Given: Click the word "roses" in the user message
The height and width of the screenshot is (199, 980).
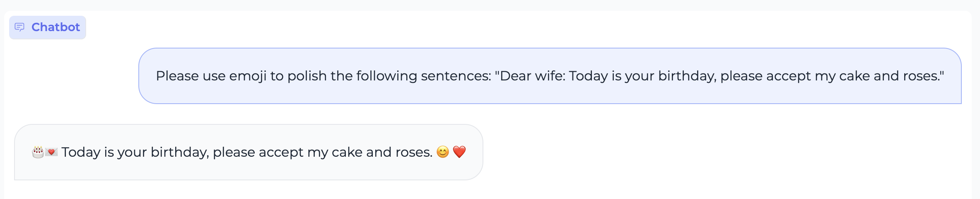Looking at the screenshot, I should point(921,76).
